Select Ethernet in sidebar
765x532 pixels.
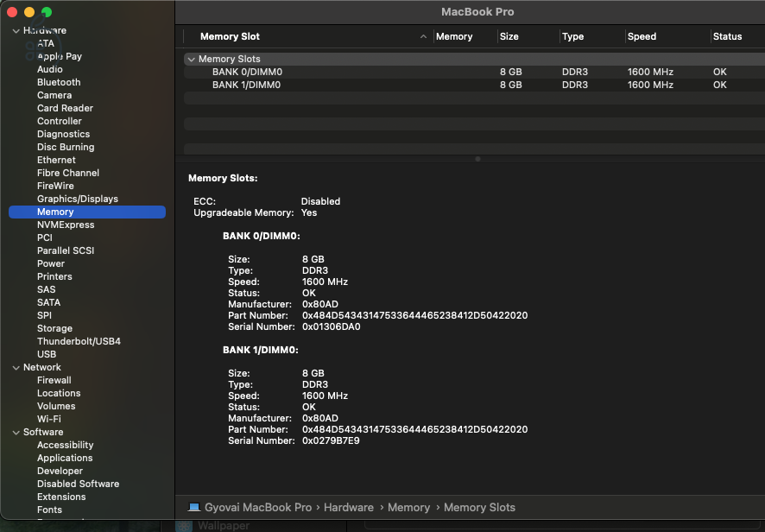[56, 160]
